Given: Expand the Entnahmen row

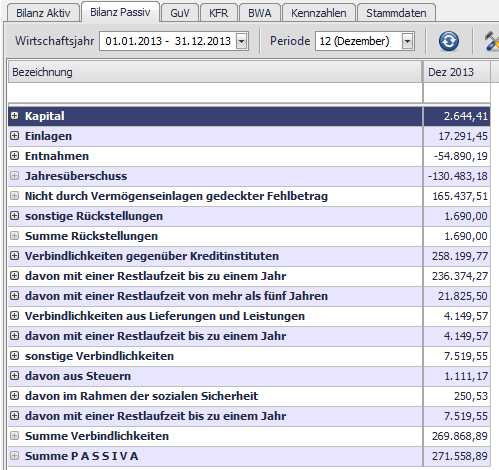Looking at the screenshot, I should [14, 156].
